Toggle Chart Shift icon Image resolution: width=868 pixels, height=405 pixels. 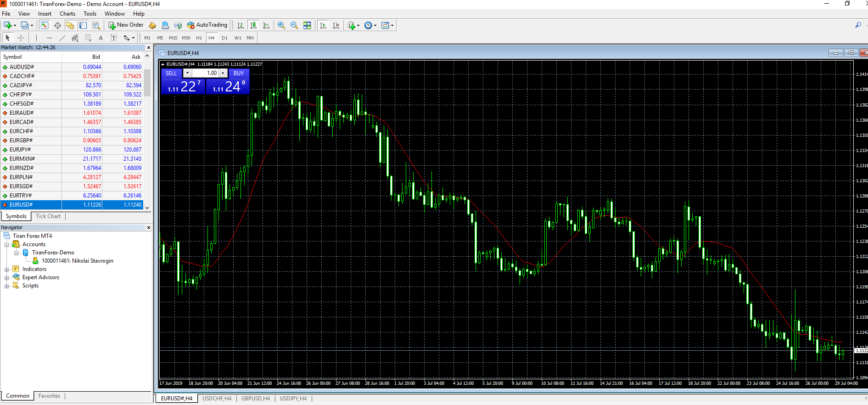336,25
